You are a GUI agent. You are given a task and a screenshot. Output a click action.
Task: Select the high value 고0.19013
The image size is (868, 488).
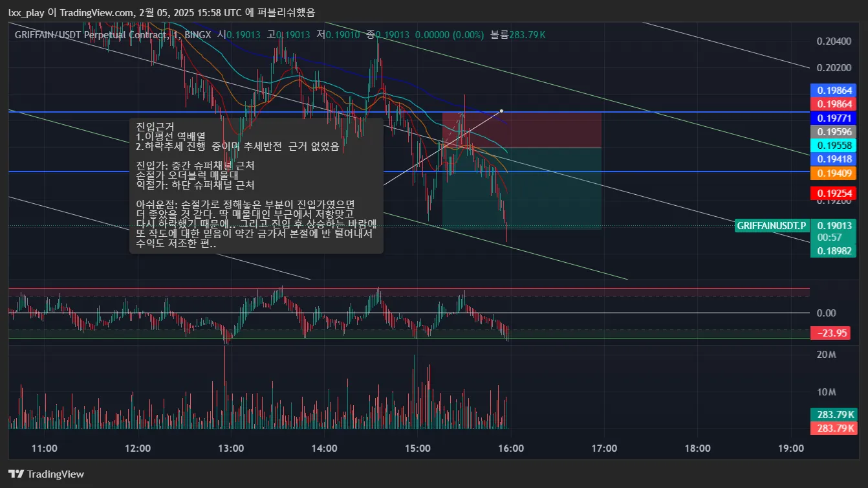pos(288,34)
